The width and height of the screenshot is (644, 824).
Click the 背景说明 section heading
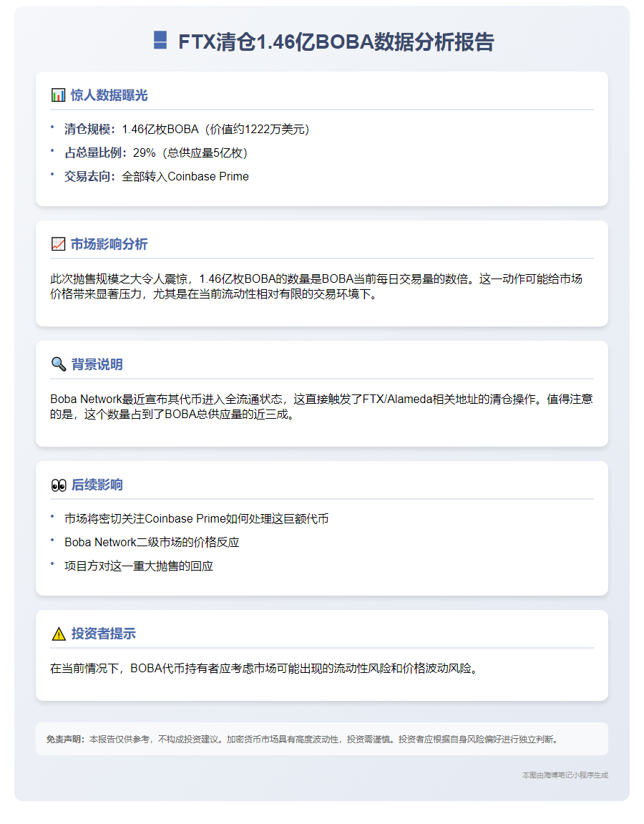pos(97,364)
